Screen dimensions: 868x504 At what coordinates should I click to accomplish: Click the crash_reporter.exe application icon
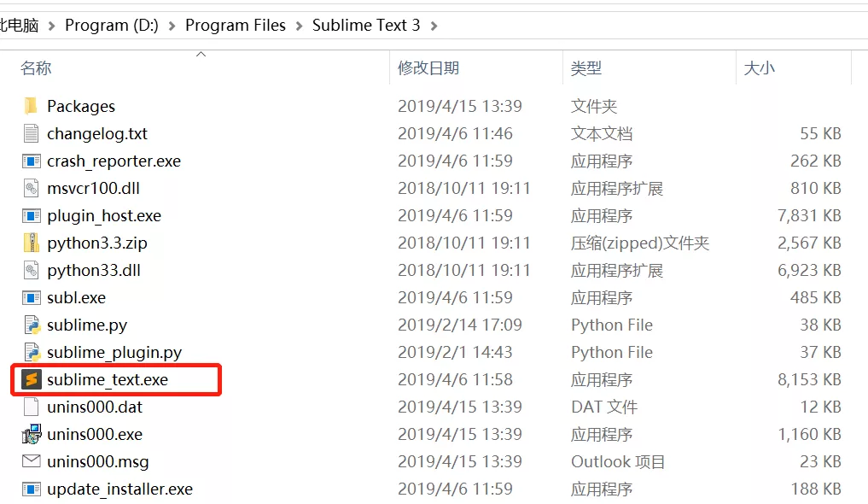pos(31,161)
